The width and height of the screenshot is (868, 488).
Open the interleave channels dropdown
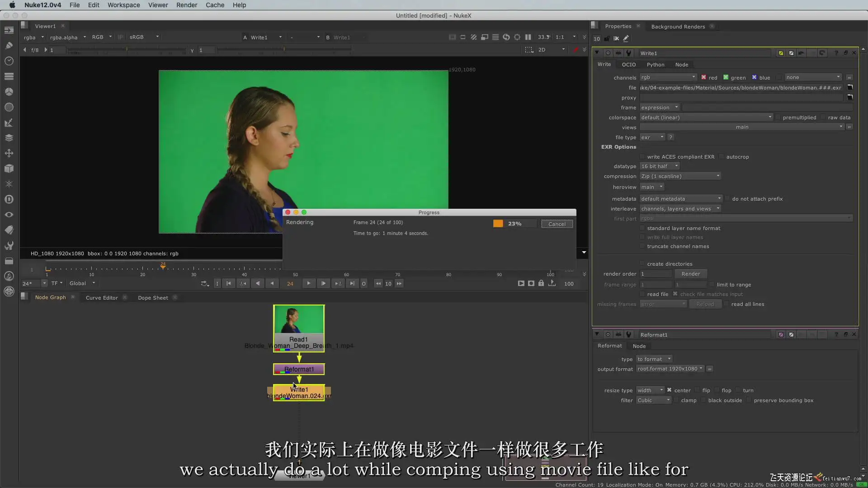click(x=680, y=209)
